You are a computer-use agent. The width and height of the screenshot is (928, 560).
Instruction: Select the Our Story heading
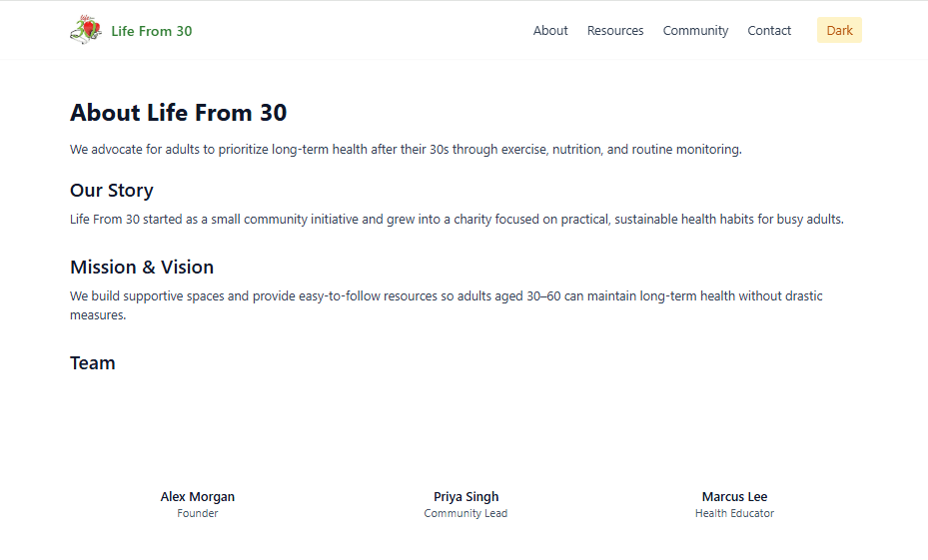point(112,190)
